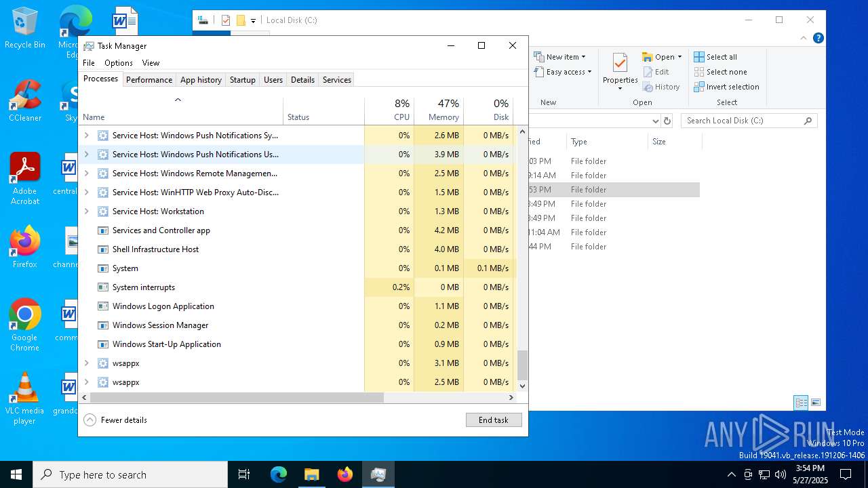
Task: Open Recycle Bin desktop icon
Action: click(25, 28)
